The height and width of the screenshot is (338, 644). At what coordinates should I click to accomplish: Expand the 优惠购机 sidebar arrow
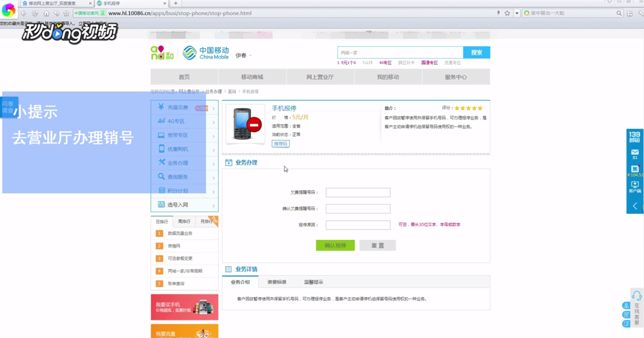[x=214, y=150]
